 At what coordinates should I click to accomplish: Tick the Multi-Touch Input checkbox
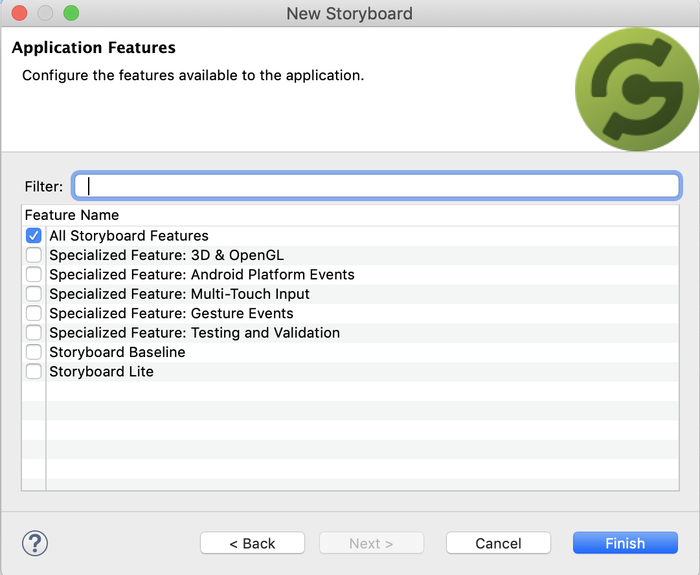coord(33,294)
